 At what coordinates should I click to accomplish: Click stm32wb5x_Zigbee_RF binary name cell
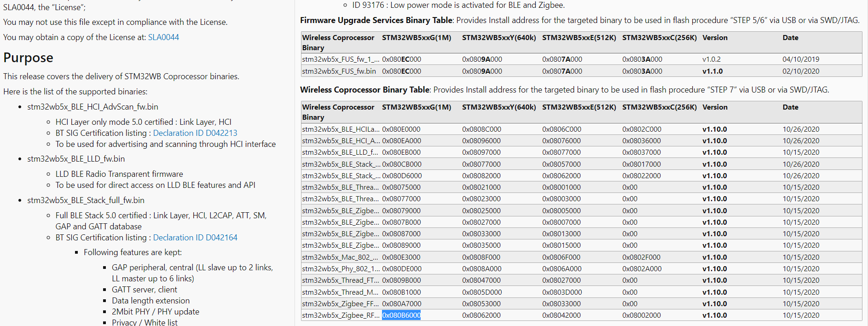pos(341,315)
